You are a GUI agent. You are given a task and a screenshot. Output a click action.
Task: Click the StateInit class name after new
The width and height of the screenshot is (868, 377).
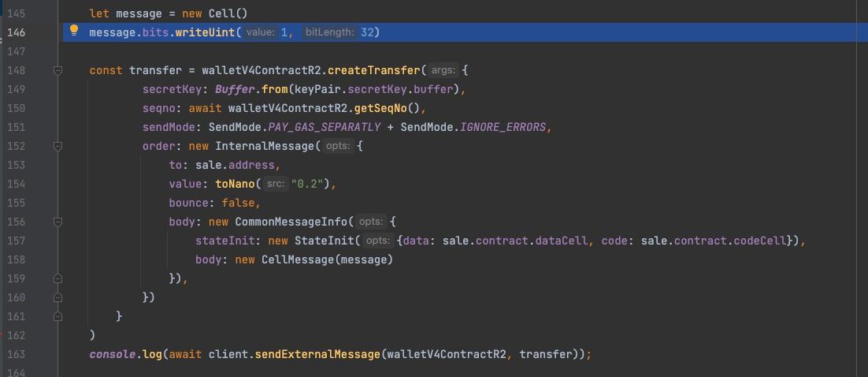tap(325, 240)
